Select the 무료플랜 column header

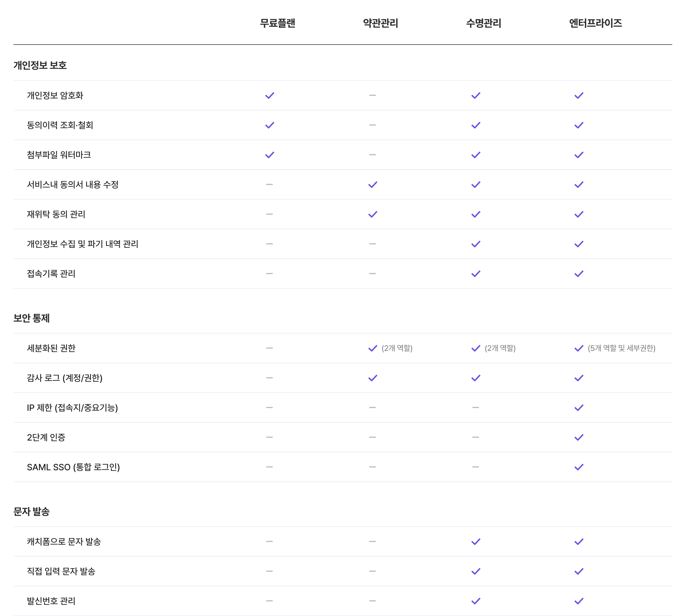pos(278,23)
